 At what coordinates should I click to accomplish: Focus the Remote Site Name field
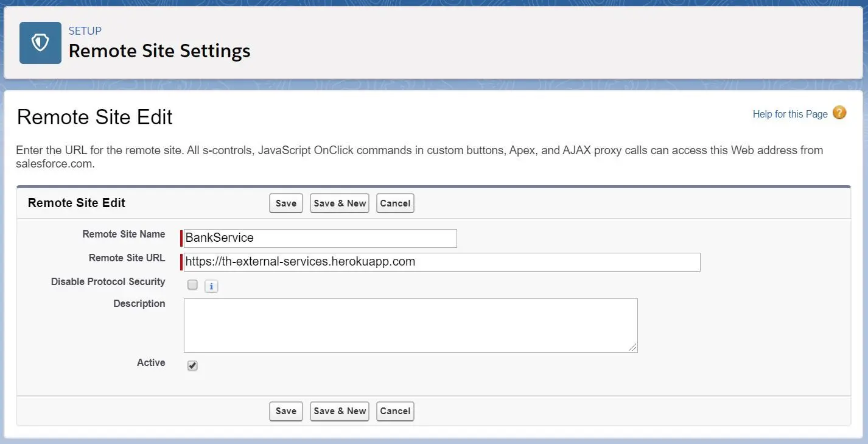320,238
